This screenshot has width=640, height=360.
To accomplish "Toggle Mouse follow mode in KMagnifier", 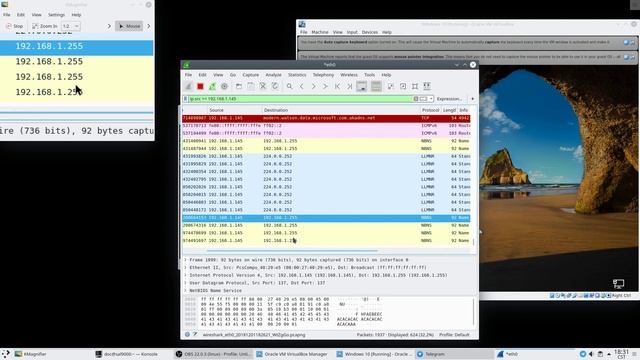I will (129, 26).
